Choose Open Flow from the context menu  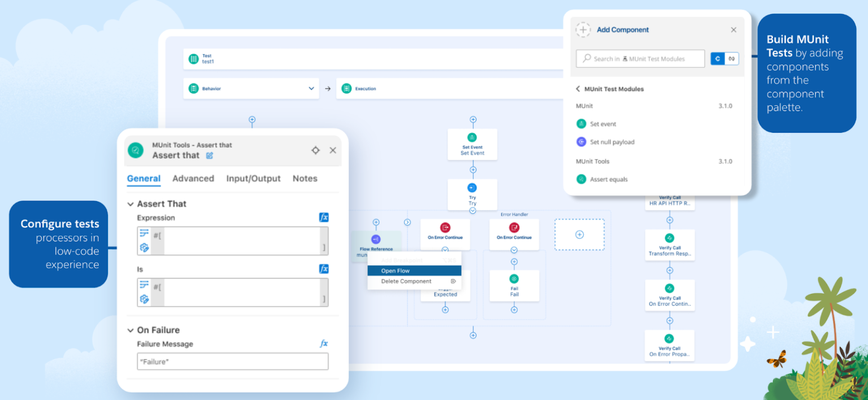(x=414, y=271)
